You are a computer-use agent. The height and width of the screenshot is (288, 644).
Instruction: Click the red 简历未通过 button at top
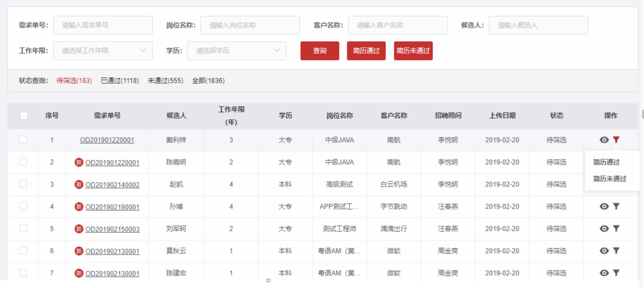click(x=413, y=51)
